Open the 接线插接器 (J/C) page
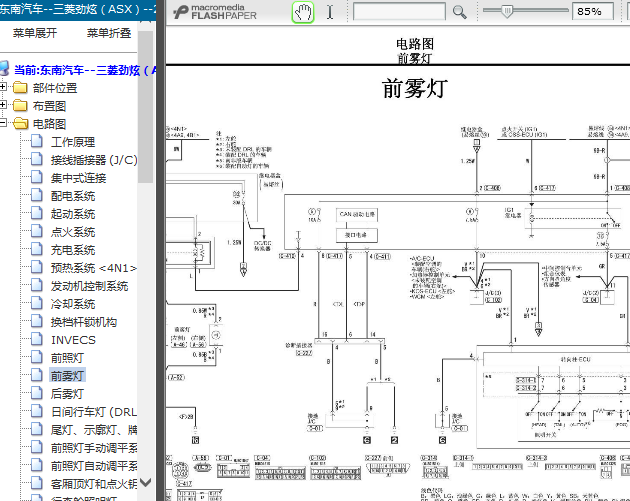630x501 pixels. tap(94, 160)
